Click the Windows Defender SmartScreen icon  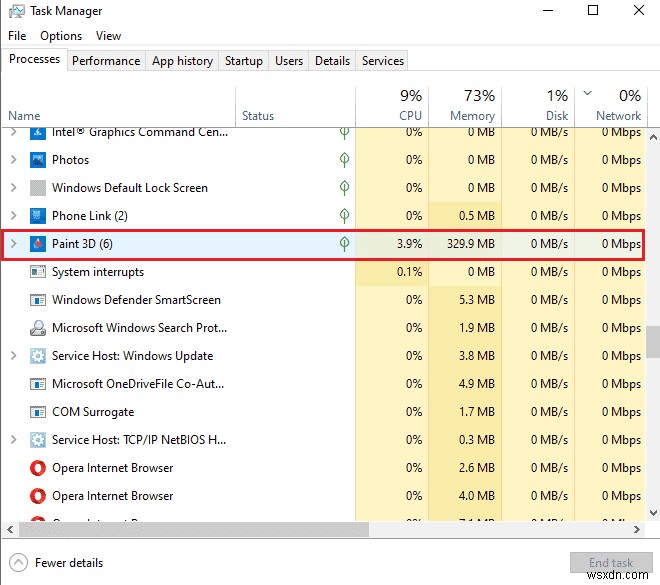[38, 300]
